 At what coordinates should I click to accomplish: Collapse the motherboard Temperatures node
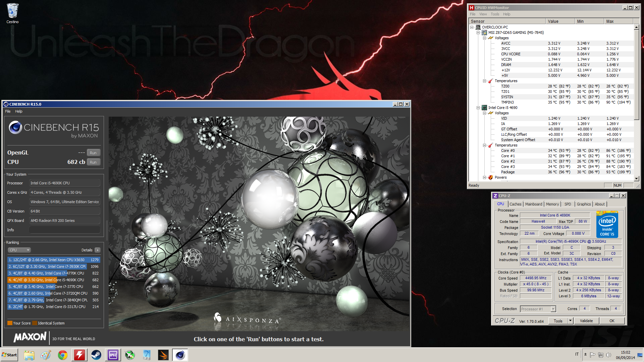[484, 81]
